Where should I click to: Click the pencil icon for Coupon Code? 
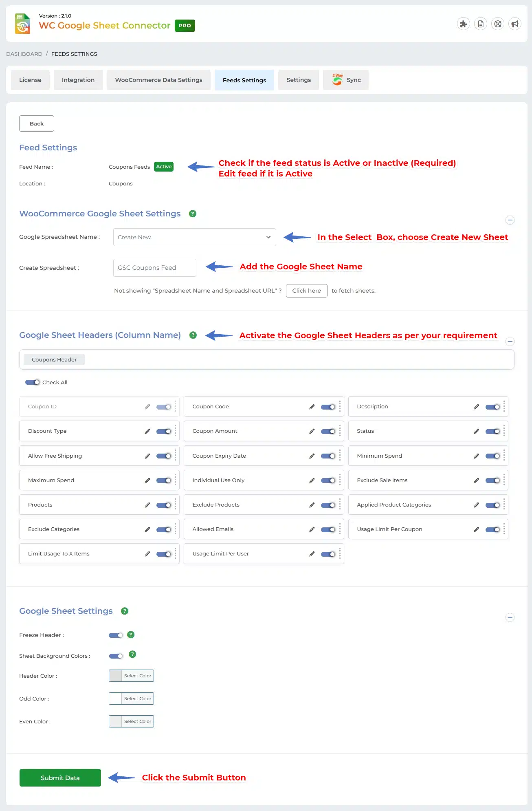point(312,407)
